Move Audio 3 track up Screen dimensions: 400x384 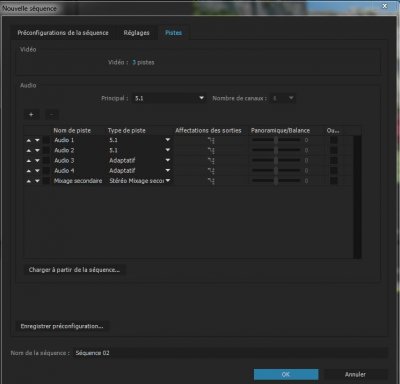29,161
